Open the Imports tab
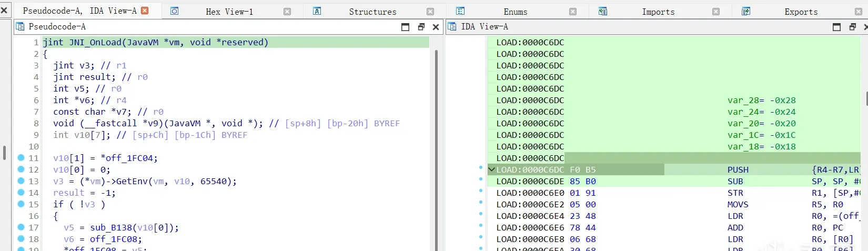Image resolution: width=868 pixels, height=251 pixels. click(x=658, y=12)
